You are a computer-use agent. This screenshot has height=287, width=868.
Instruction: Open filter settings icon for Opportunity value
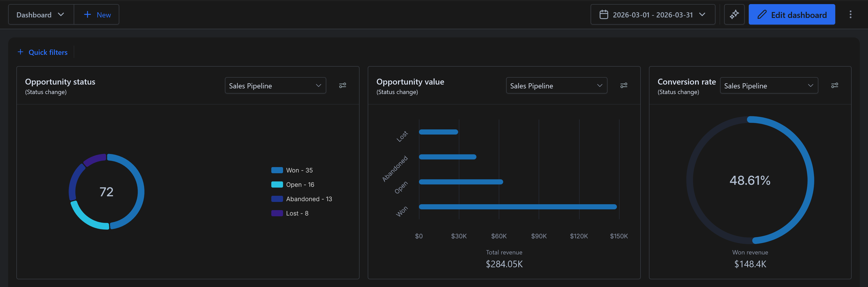[x=624, y=86]
